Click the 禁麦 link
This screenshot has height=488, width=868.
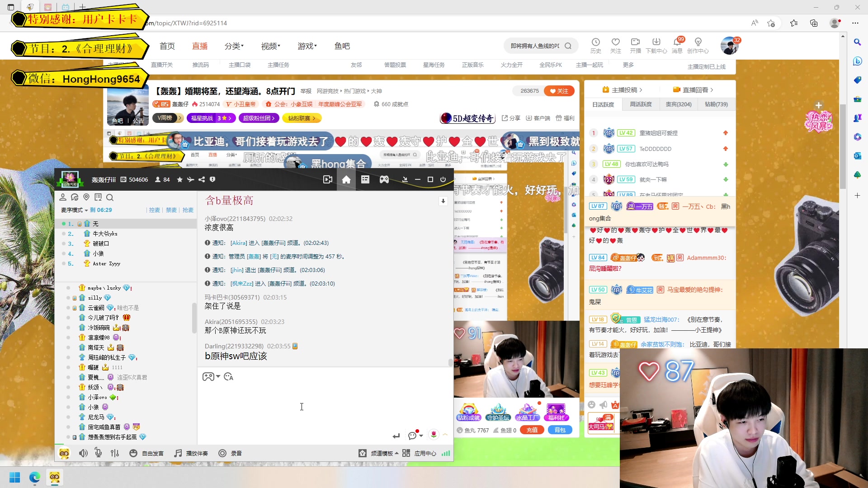tap(171, 210)
